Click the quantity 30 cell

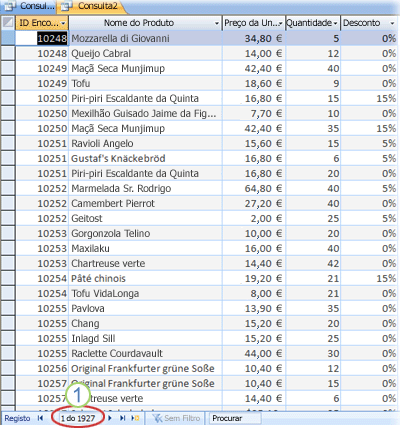313,353
